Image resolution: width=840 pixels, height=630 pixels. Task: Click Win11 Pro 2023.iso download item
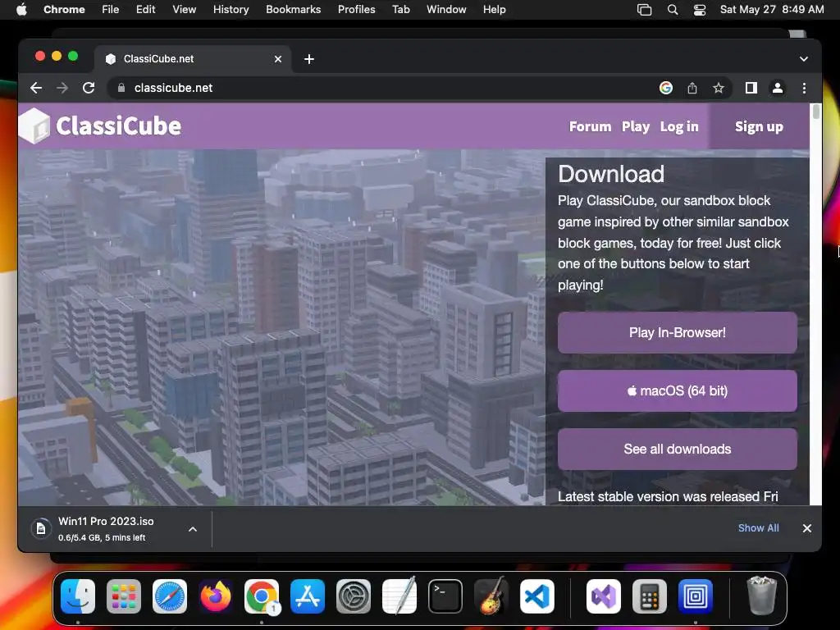click(106, 529)
